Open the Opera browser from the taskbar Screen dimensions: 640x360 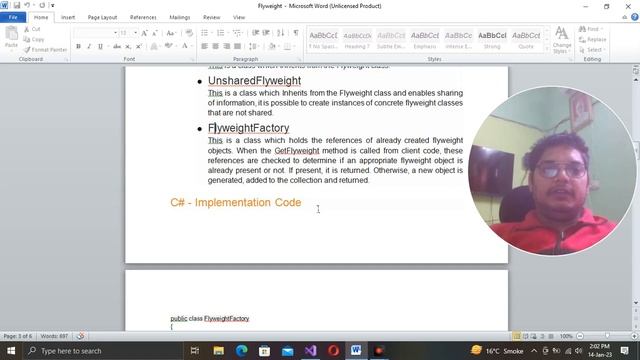click(x=333, y=351)
